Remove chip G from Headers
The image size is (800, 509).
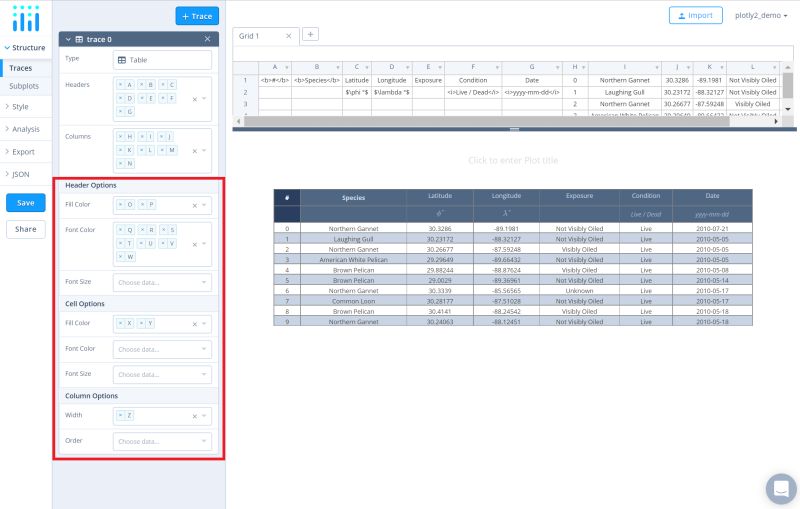click(x=120, y=111)
